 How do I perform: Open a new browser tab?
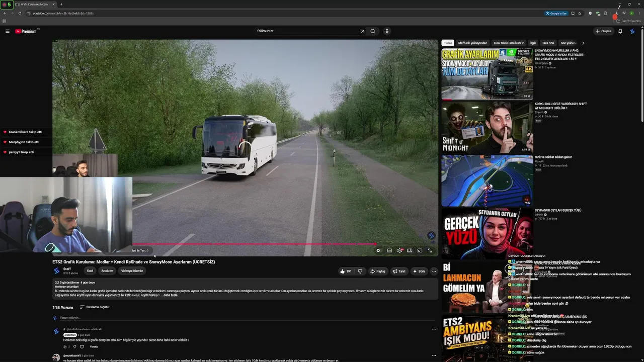(61, 4)
